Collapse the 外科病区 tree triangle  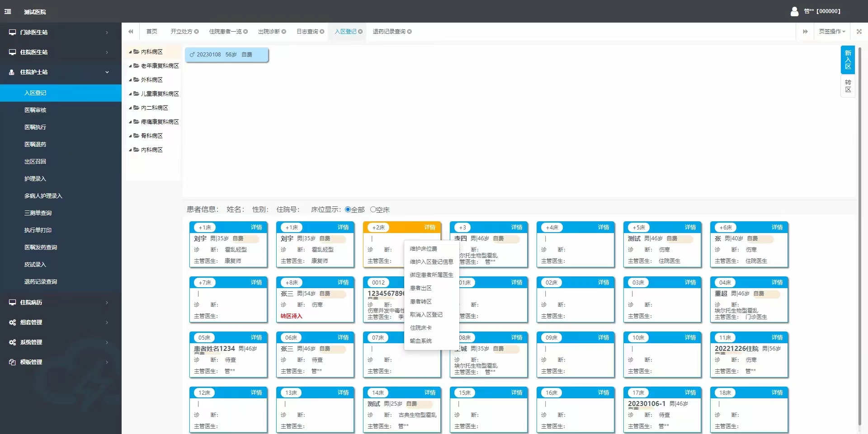[130, 80]
